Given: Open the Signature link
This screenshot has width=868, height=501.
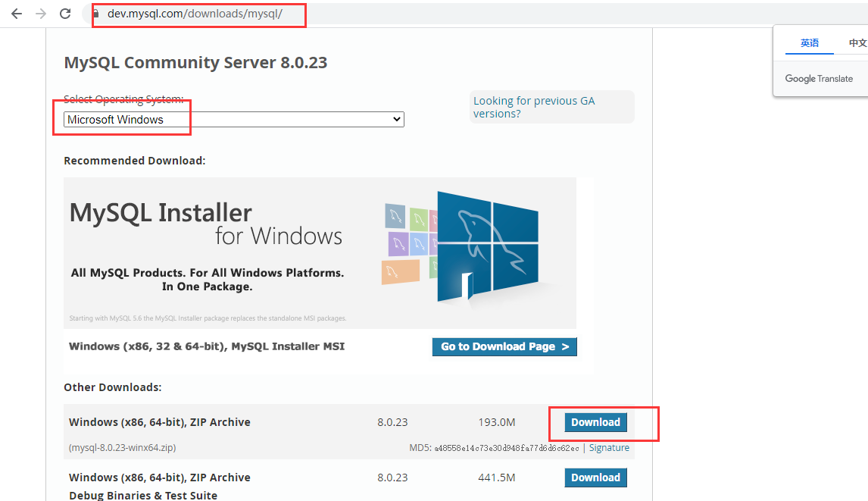Looking at the screenshot, I should [x=609, y=448].
